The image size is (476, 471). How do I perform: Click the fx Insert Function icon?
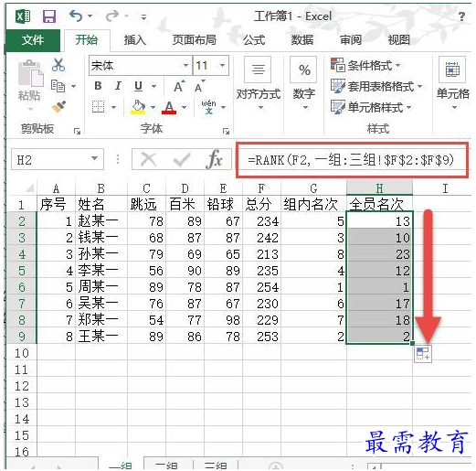[215, 159]
